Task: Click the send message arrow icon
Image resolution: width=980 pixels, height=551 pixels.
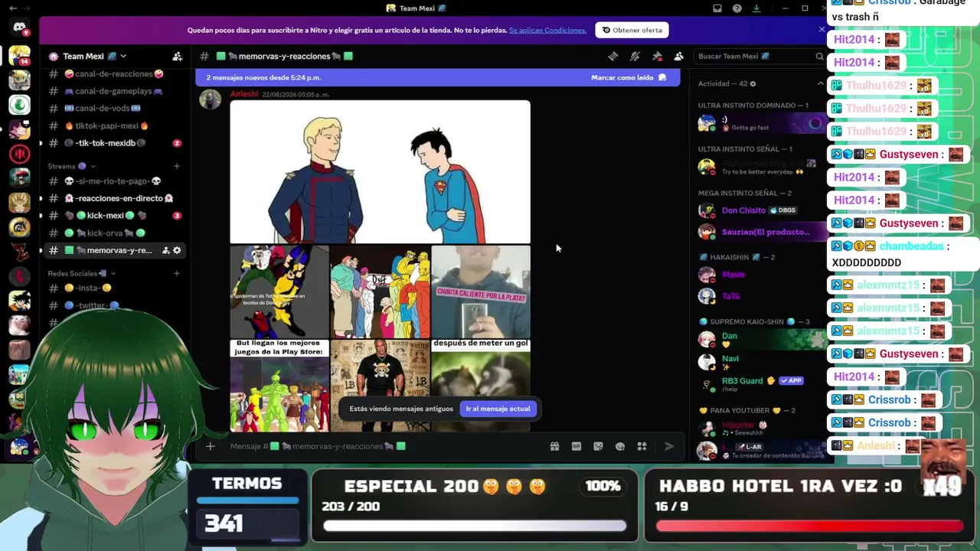Action: click(x=668, y=446)
